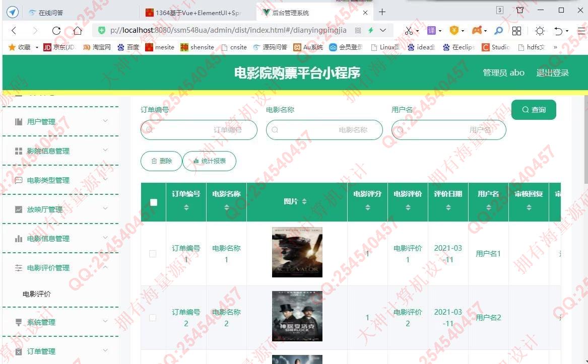The image size is (588, 364).
Task: Click the yellow shield icon in toolbar
Action: (x=454, y=30)
